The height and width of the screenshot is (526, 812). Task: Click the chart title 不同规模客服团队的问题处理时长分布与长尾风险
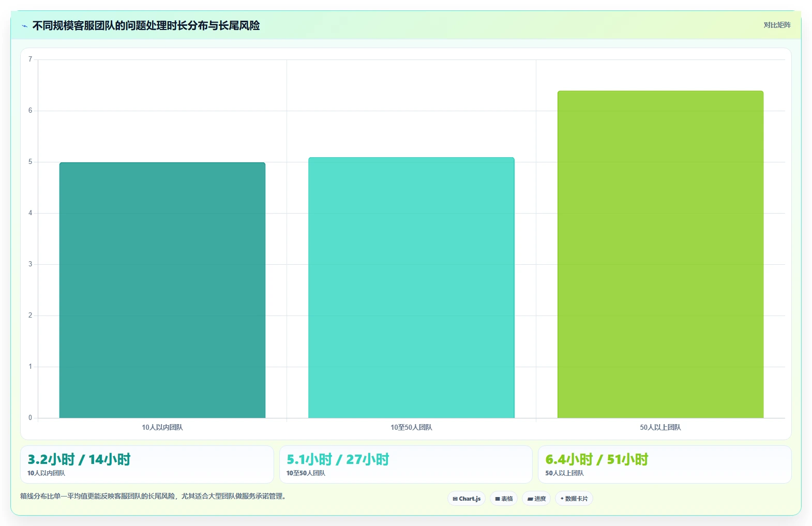pyautogui.click(x=146, y=25)
